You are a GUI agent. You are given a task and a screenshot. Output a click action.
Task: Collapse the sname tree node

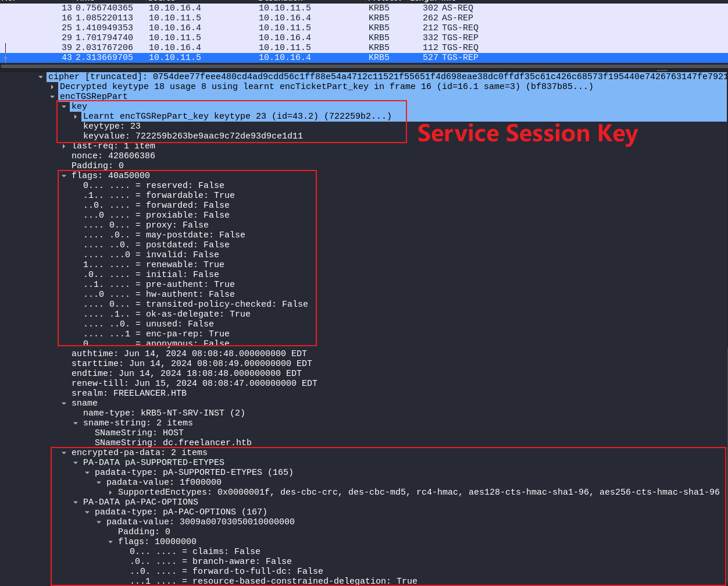pyautogui.click(x=64, y=403)
